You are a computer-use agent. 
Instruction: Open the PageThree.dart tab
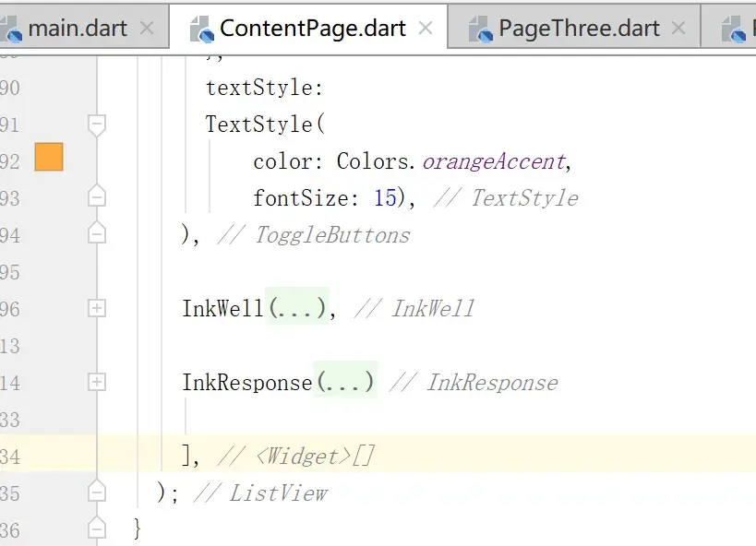click(x=574, y=28)
